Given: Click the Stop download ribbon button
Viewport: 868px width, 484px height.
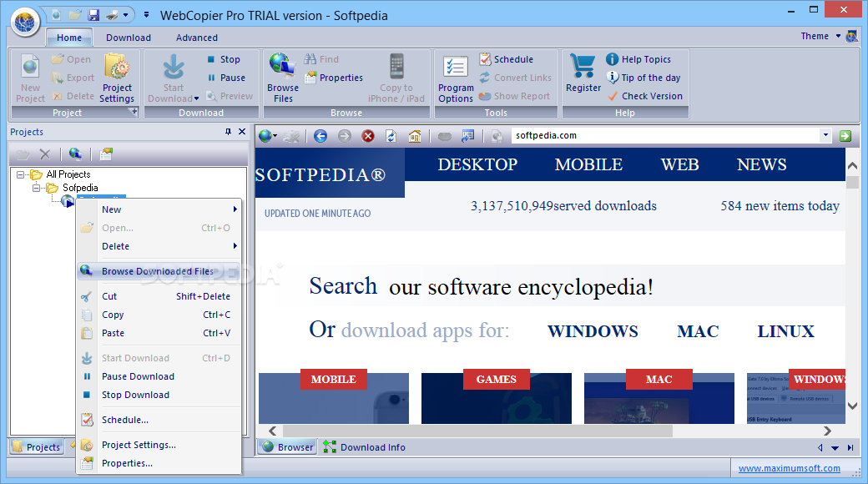Looking at the screenshot, I should click(225, 59).
